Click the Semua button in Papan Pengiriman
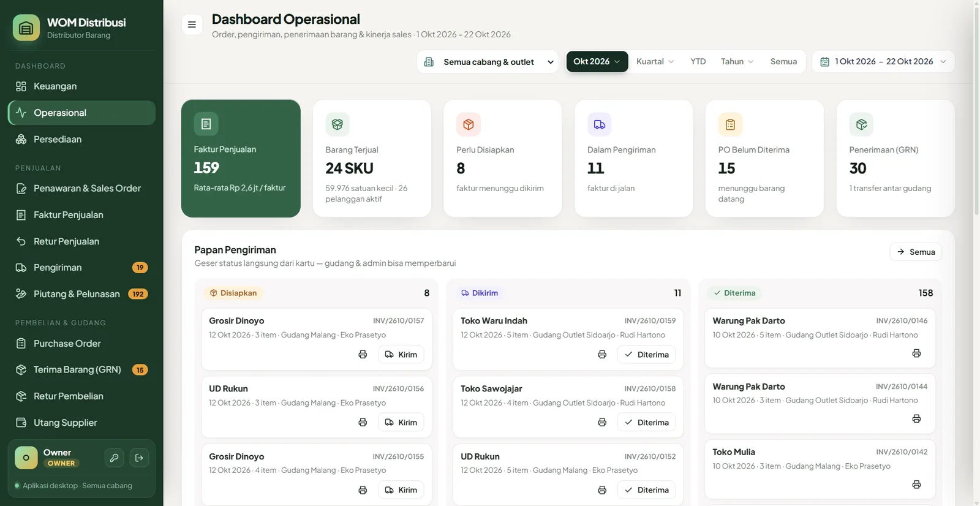The height and width of the screenshot is (506, 980). [916, 252]
